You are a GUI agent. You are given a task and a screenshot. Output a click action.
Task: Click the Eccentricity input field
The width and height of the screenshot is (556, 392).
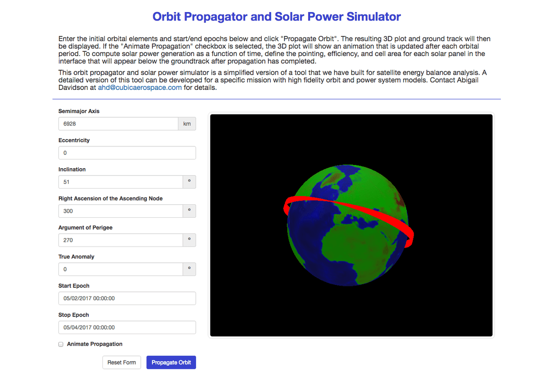click(127, 153)
